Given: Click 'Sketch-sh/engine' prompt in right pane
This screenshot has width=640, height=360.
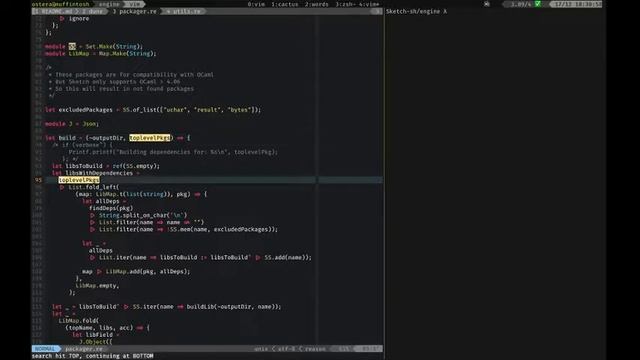Looking at the screenshot, I should coord(413,11).
